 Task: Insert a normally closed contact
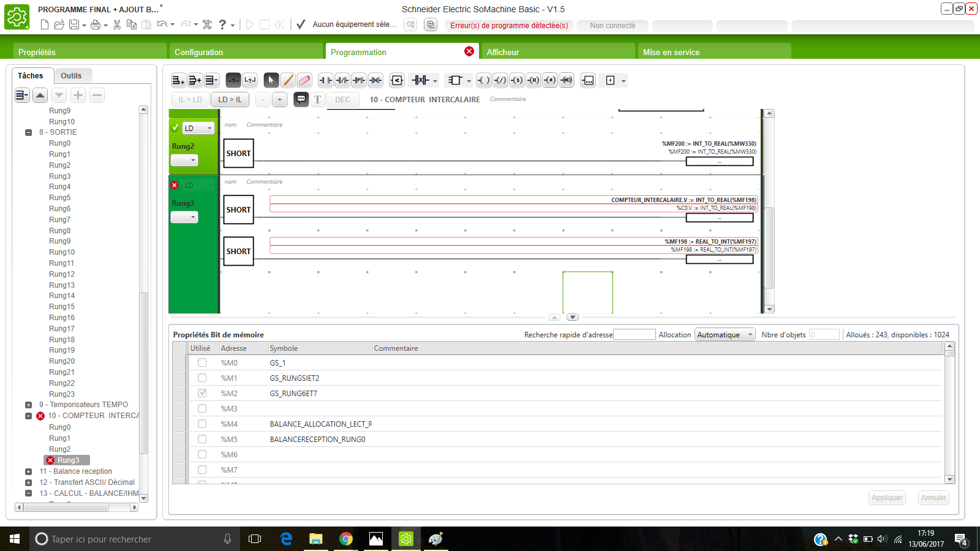click(342, 80)
